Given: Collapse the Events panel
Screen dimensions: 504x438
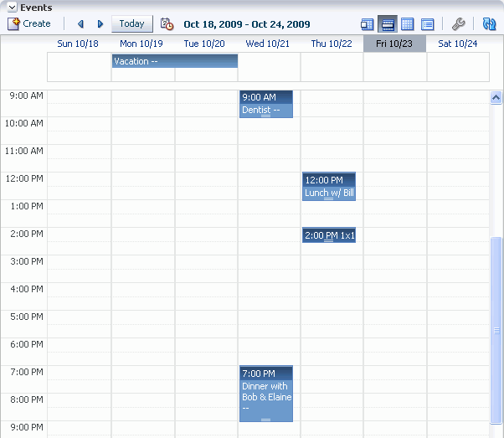Looking at the screenshot, I should point(13,8).
